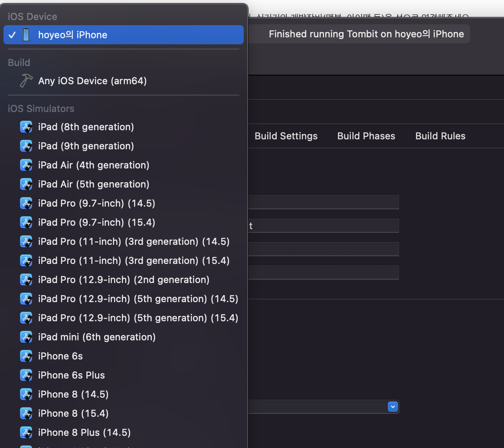
Task: Choose iPhone 8 (14.5) simulator
Action: click(124, 394)
